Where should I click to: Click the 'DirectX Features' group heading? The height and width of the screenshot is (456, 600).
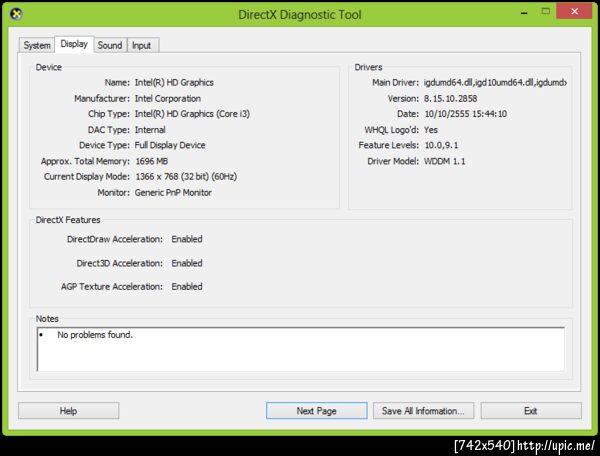pos(68,220)
